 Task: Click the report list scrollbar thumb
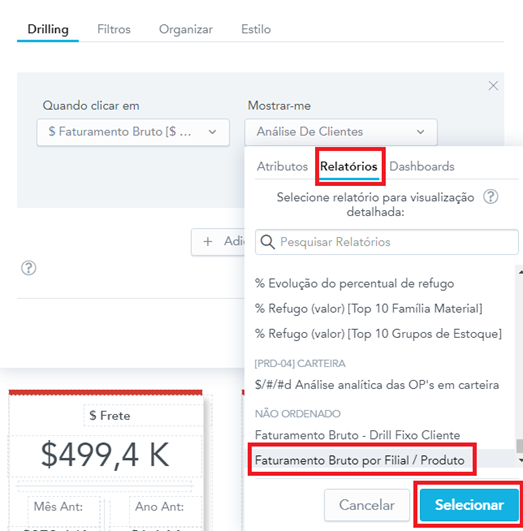pos(520,445)
